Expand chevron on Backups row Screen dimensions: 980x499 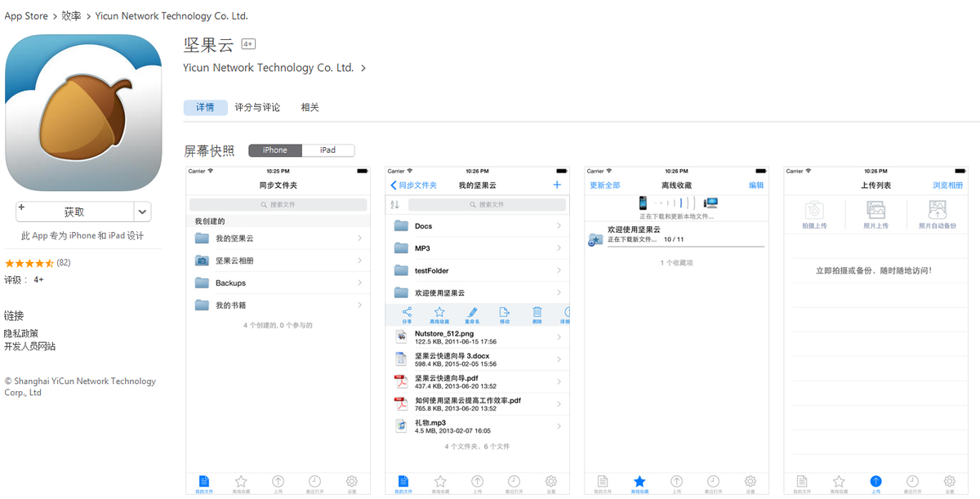click(360, 283)
